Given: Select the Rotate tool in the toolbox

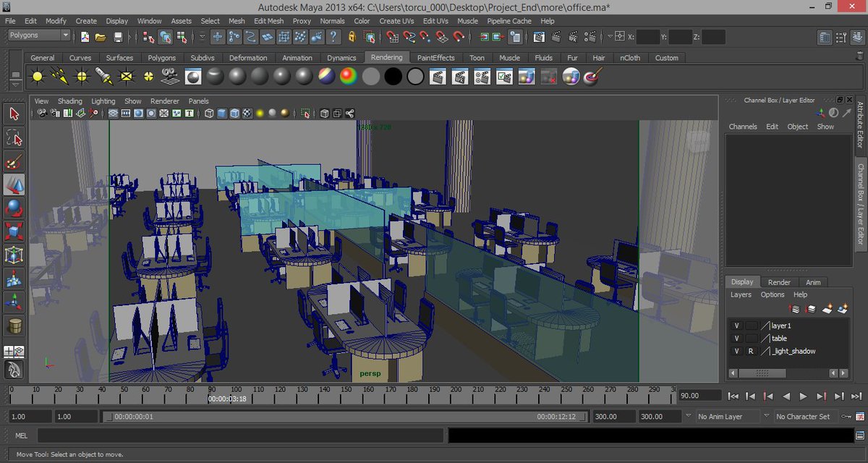Looking at the screenshot, I should [14, 208].
